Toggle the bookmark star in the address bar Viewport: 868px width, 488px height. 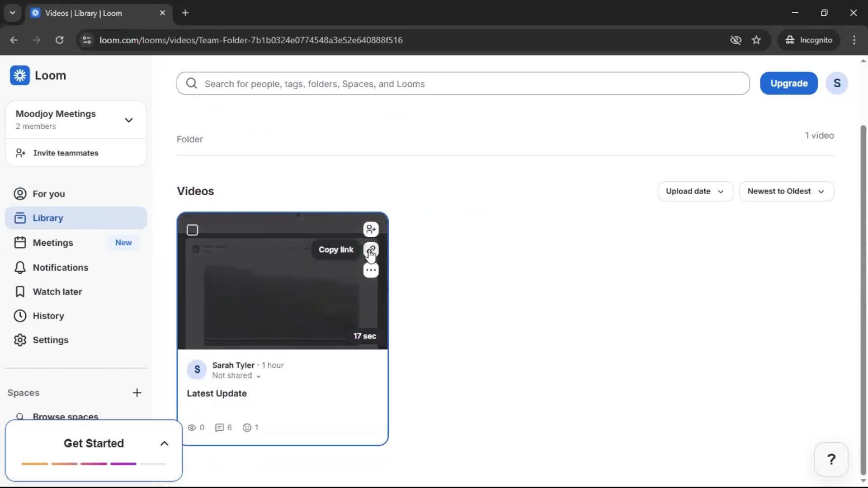[756, 40]
